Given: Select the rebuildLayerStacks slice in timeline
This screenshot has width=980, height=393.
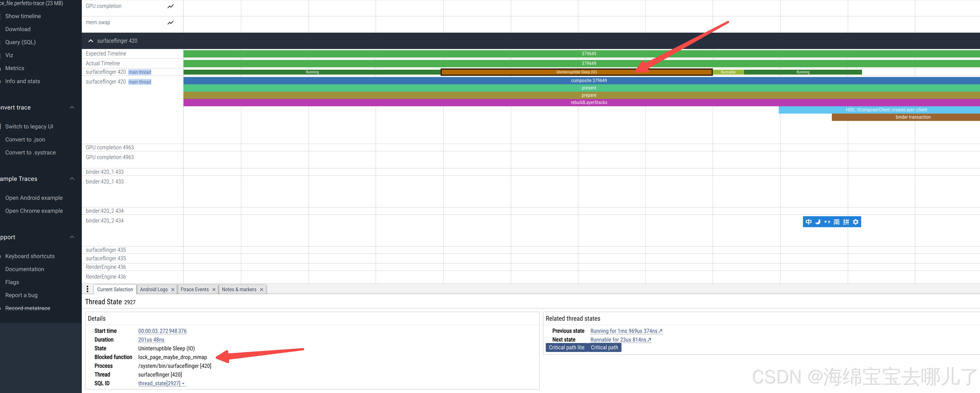Looking at the screenshot, I should coord(588,103).
